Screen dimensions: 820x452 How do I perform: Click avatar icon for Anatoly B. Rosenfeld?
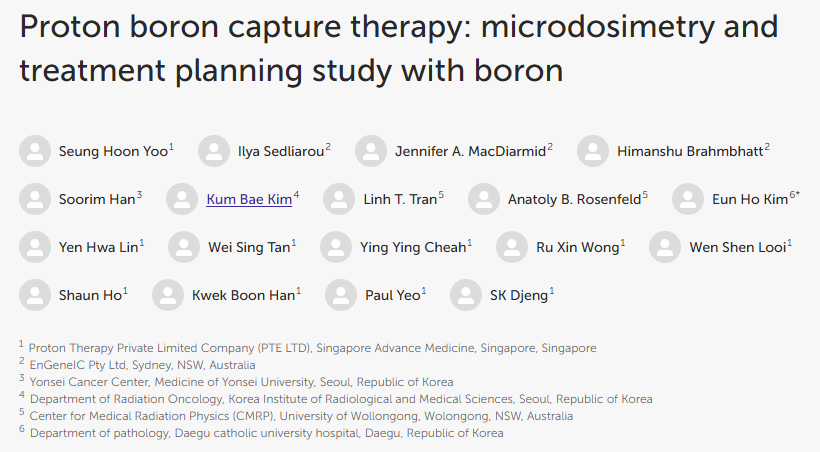[x=483, y=199]
